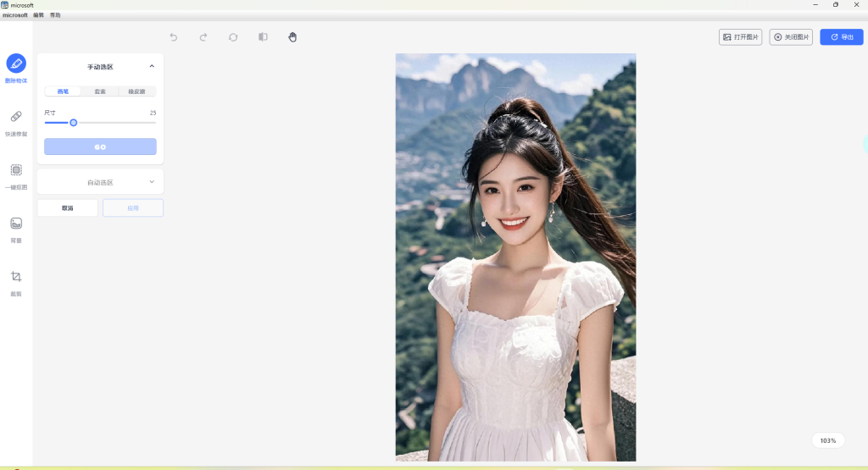Open the 帮助 help menu

pyautogui.click(x=55, y=15)
